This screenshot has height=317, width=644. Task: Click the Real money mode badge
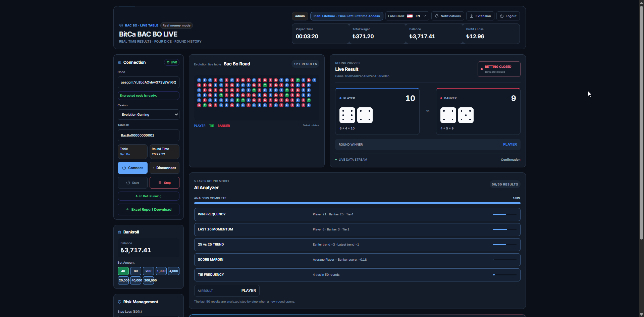click(176, 25)
